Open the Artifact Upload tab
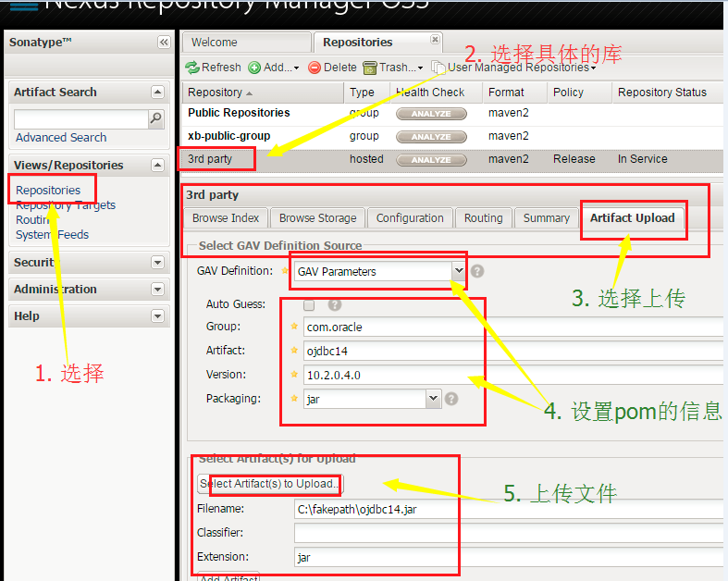The width and height of the screenshot is (728, 581). point(633,217)
